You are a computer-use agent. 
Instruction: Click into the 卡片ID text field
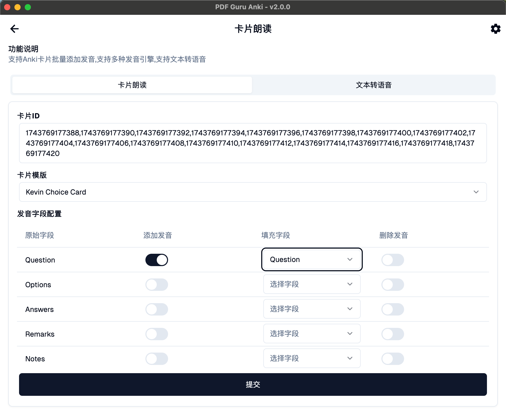pyautogui.click(x=253, y=143)
